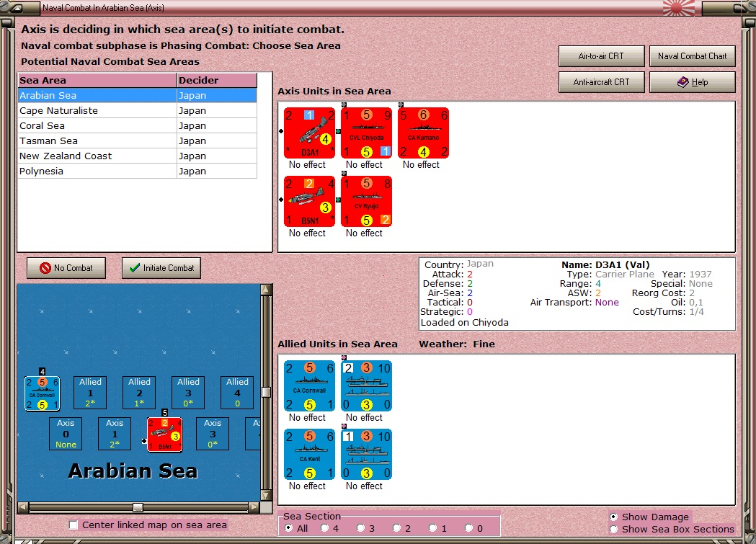Open the Anti-aircraft CRT chart
Image resolution: width=756 pixels, height=544 pixels.
(x=601, y=82)
